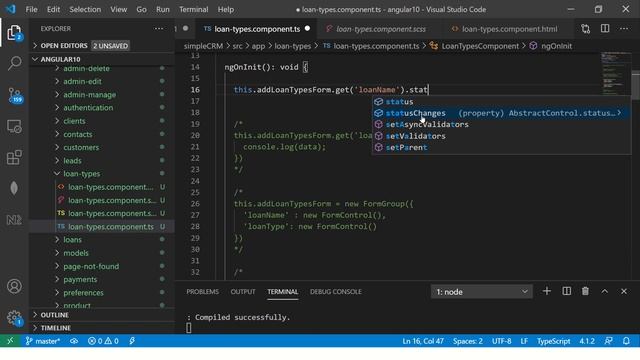Switch to loan-types.component.html tab
The image size is (640, 360).
[x=509, y=29]
